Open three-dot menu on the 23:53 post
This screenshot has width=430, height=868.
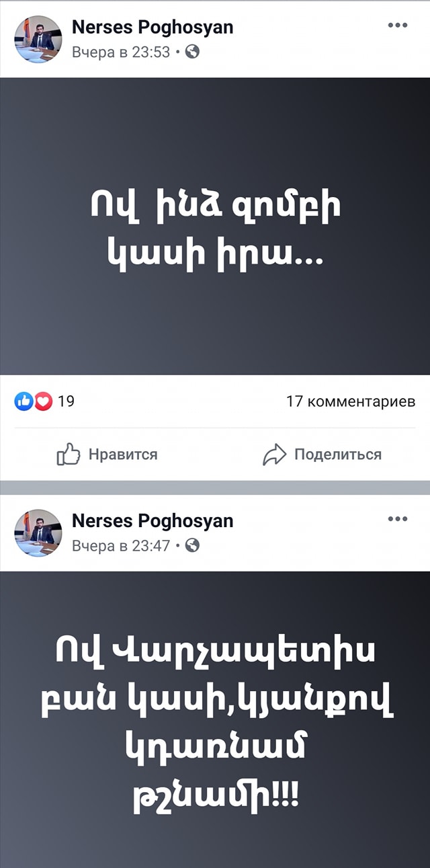(398, 26)
